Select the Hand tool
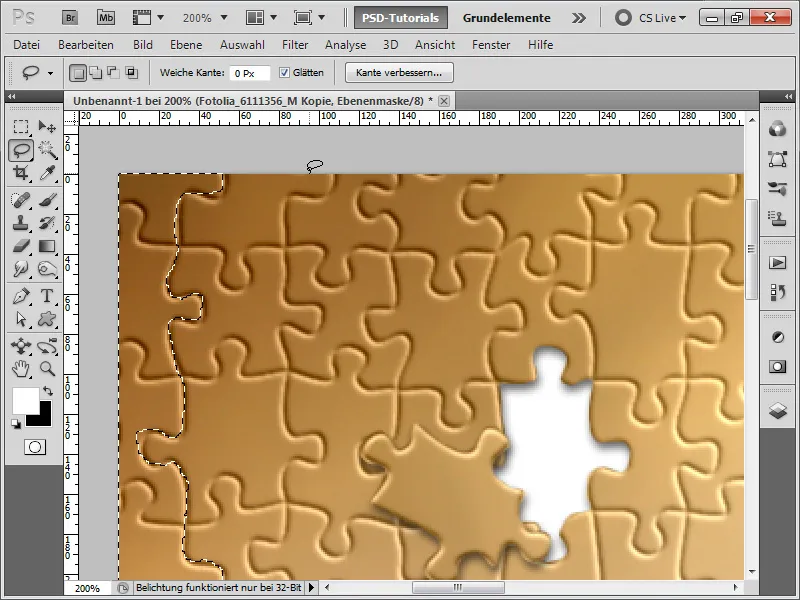 (21, 369)
